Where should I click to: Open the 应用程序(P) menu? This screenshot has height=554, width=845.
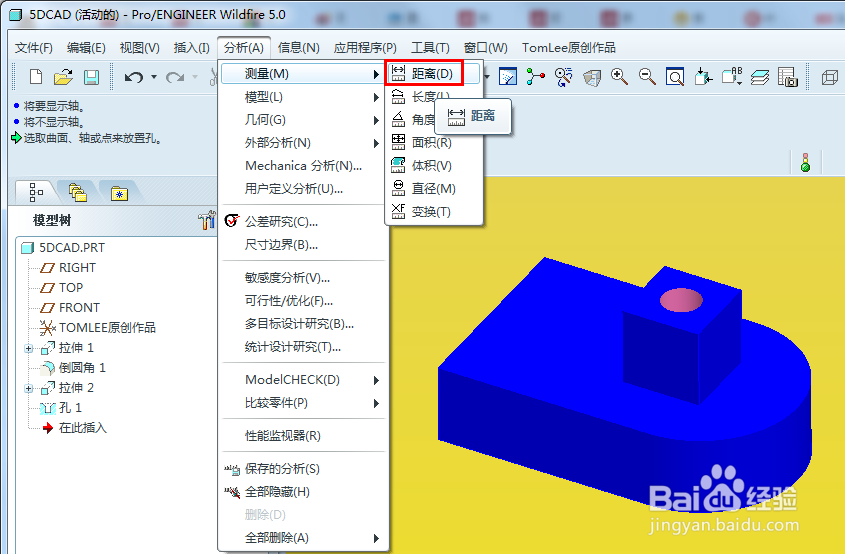click(x=365, y=48)
